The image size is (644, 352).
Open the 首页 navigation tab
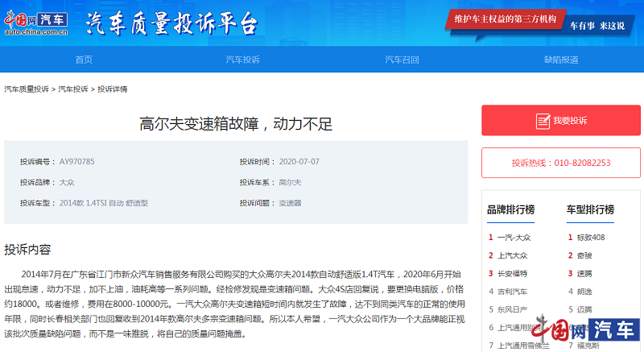(x=84, y=60)
